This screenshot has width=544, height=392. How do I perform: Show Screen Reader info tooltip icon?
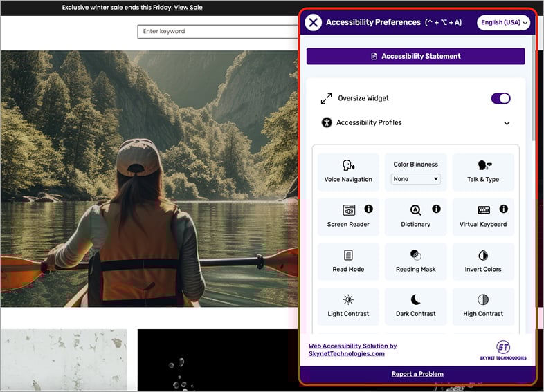368,209
